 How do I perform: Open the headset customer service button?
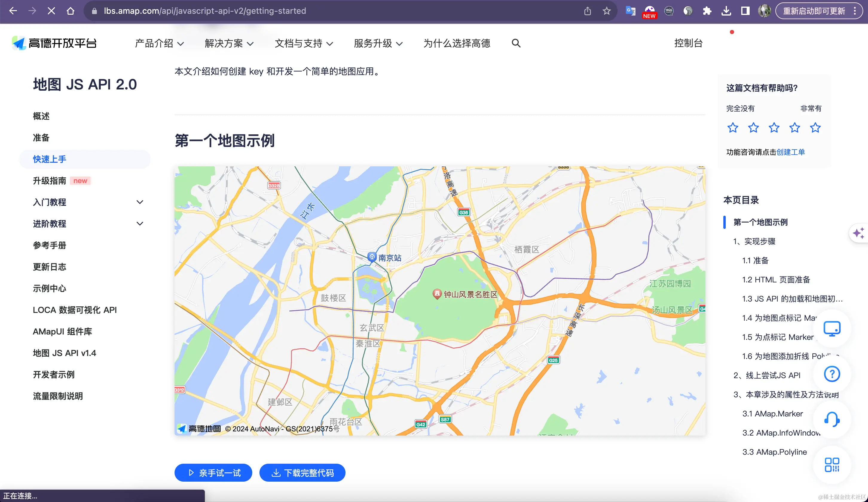coord(832,420)
